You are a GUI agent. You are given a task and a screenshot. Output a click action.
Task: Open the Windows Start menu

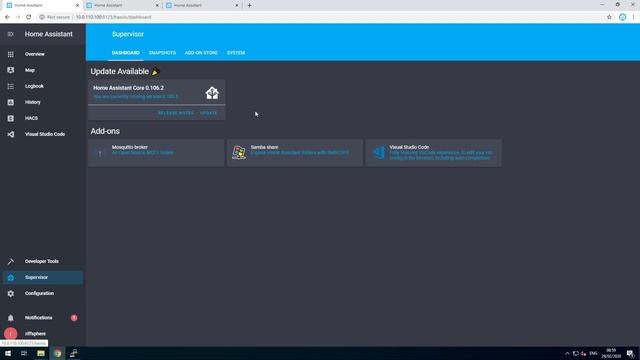[8, 353]
